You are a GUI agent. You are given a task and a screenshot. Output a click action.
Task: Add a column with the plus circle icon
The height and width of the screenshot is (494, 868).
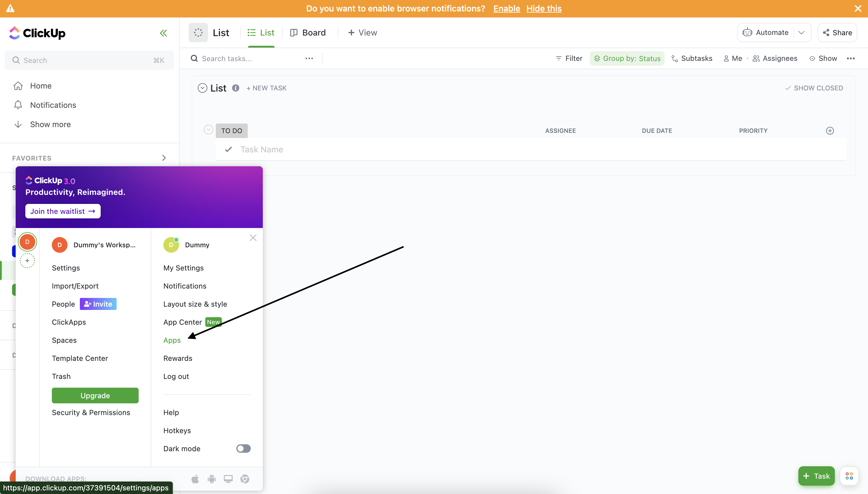830,131
